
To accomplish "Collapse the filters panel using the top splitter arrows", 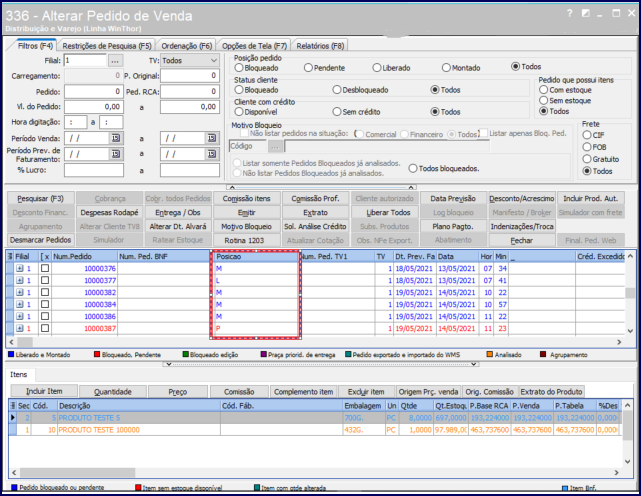I will 321,187.
